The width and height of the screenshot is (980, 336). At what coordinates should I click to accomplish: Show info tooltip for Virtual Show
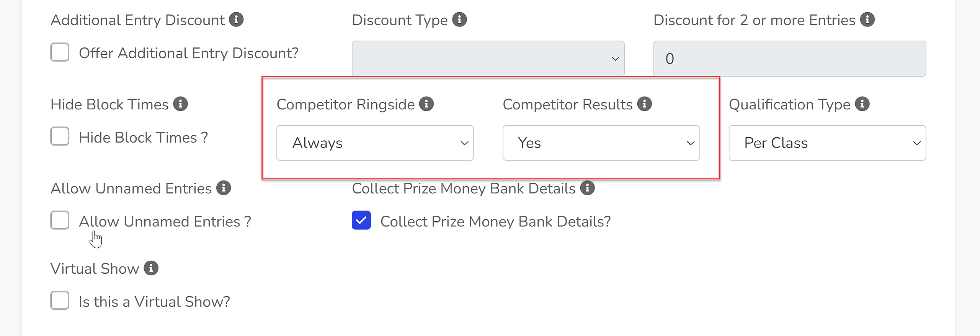click(x=151, y=268)
